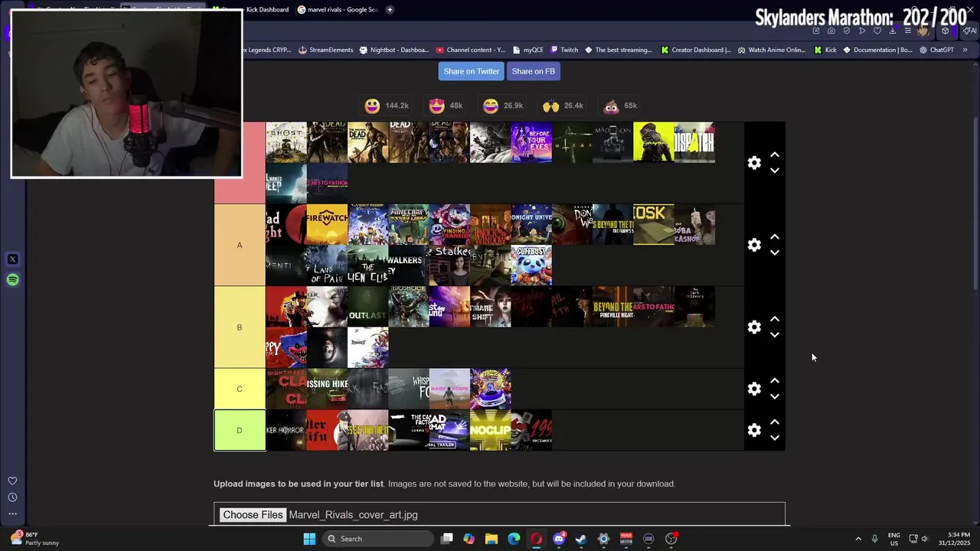Open Channel content YouTube bookmark
The image size is (980, 551).
click(x=470, y=50)
